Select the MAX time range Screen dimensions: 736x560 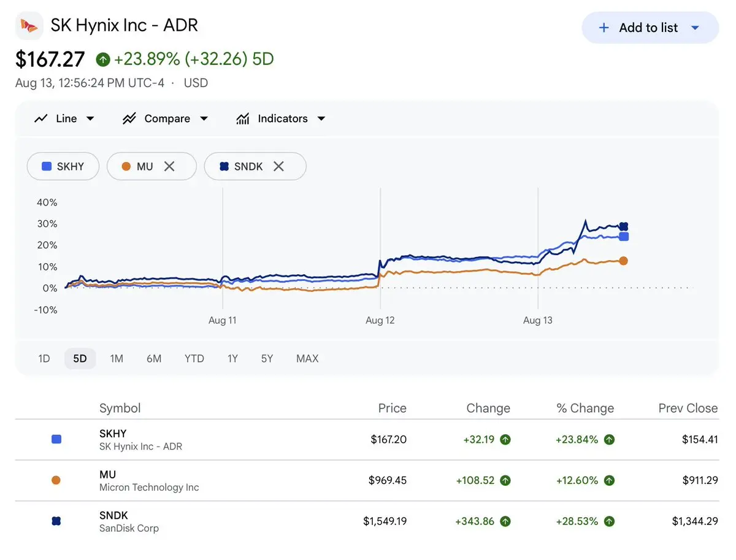pos(307,358)
